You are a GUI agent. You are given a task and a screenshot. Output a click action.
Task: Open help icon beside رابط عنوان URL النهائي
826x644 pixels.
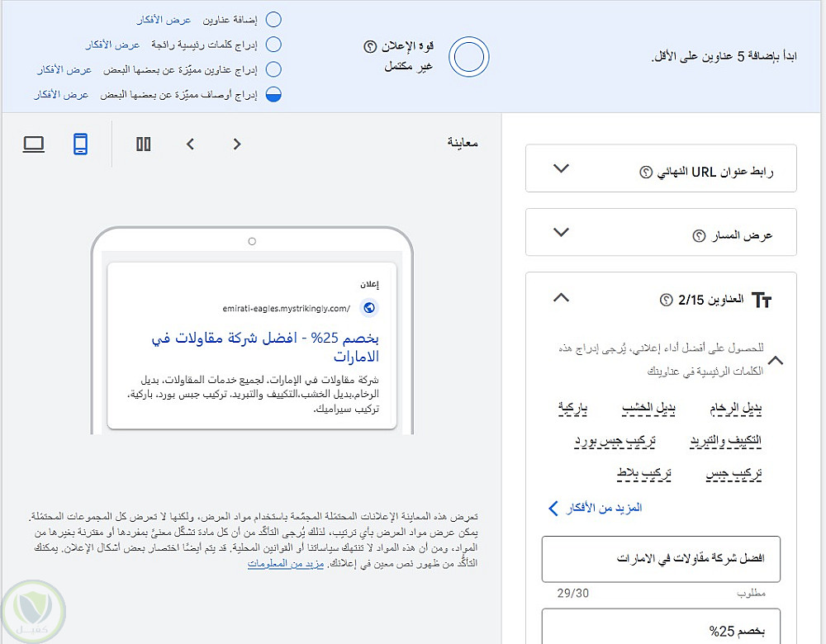tap(646, 173)
